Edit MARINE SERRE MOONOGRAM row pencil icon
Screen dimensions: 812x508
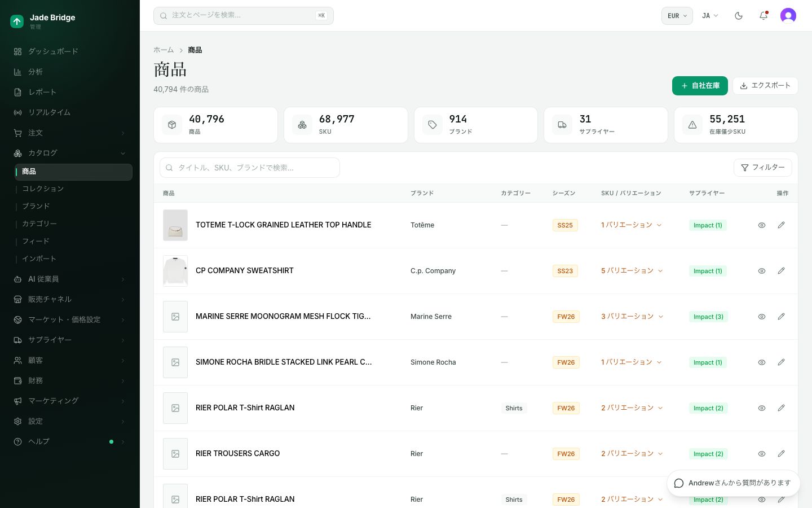pos(781,317)
